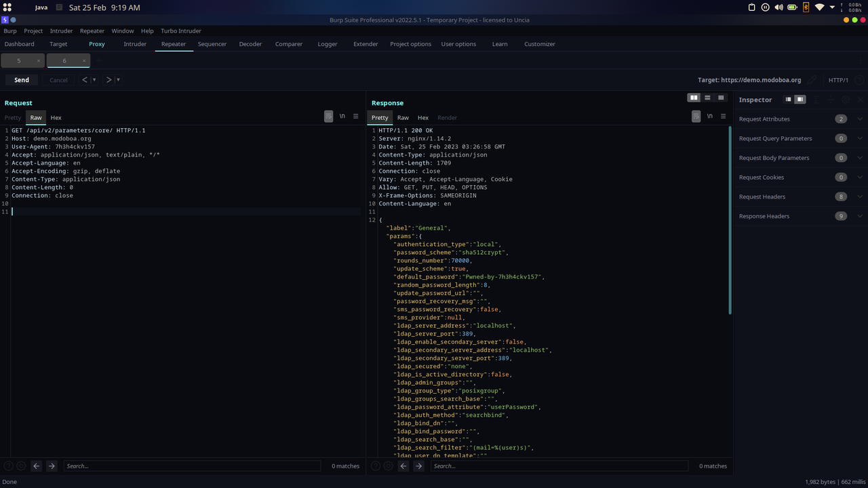The image size is (868, 488).
Task: Dock Inspector panel to the left
Action: 788,100
